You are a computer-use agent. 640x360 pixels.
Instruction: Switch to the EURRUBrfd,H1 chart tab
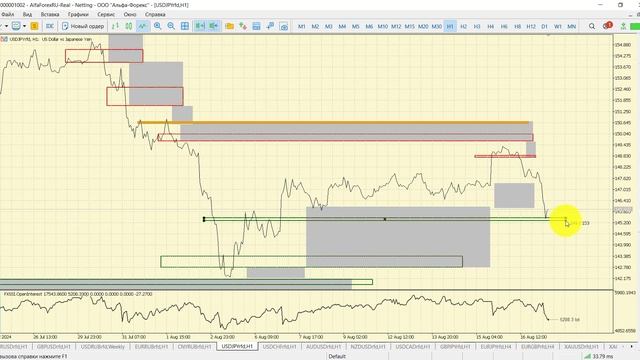pyautogui.click(x=151, y=347)
